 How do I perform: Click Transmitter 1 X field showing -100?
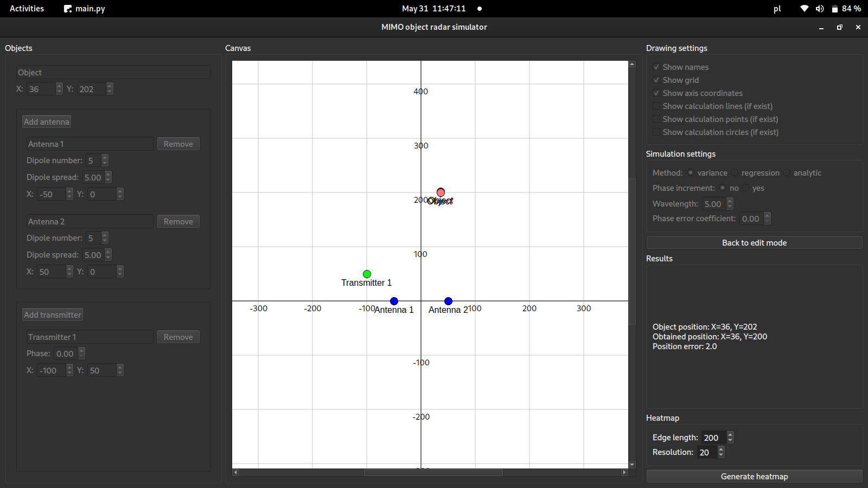[52, 370]
